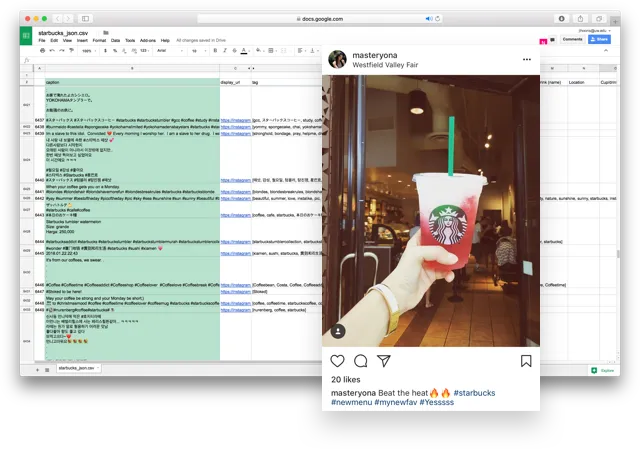Click the tagged-people icon on photo

[338, 331]
